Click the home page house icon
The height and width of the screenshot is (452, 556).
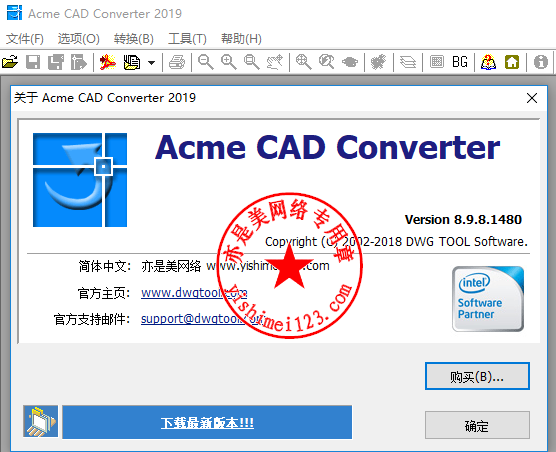[x=512, y=62]
